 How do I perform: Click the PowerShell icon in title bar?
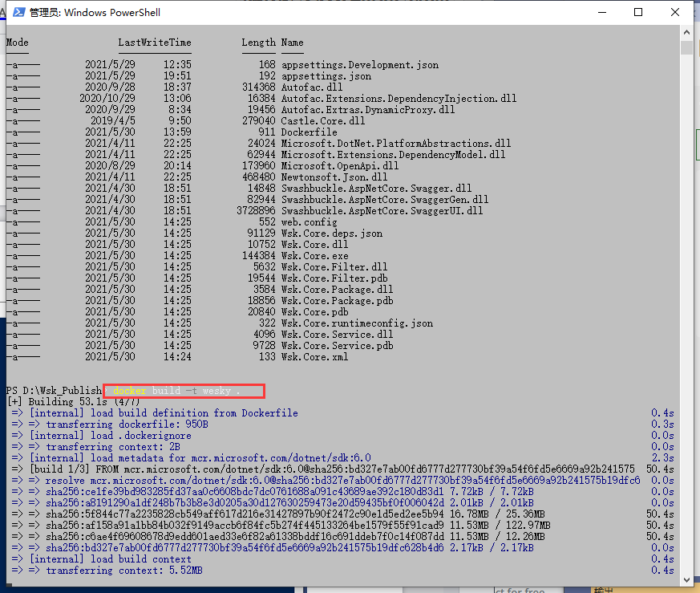(18, 12)
